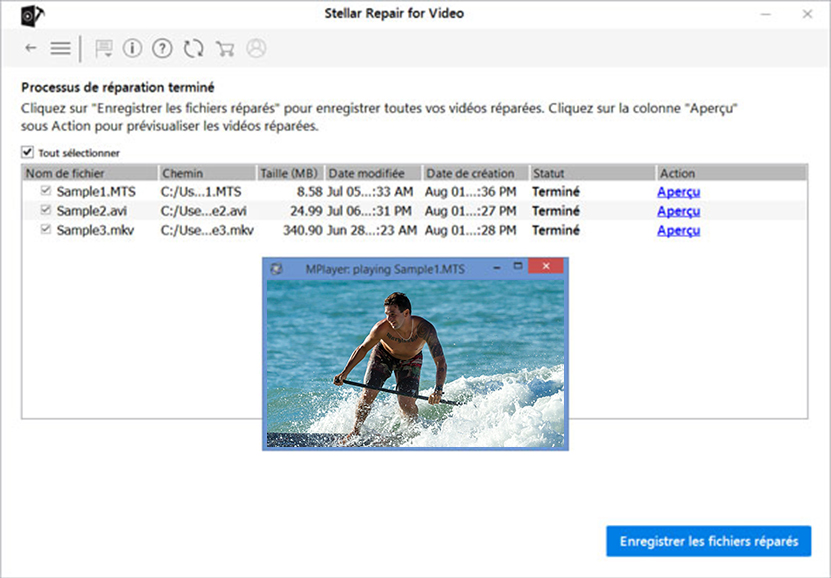Toggle the Tout sélectionner checkbox

point(27,153)
